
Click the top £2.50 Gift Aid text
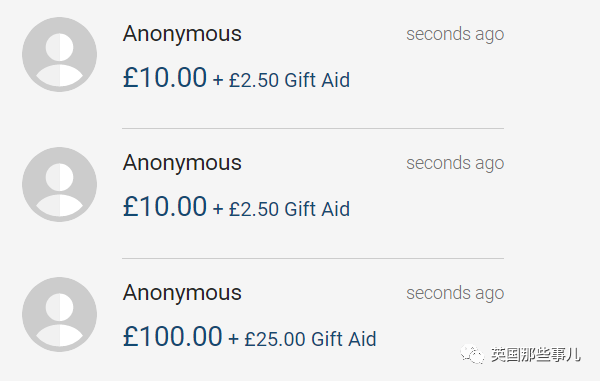[x=289, y=80]
